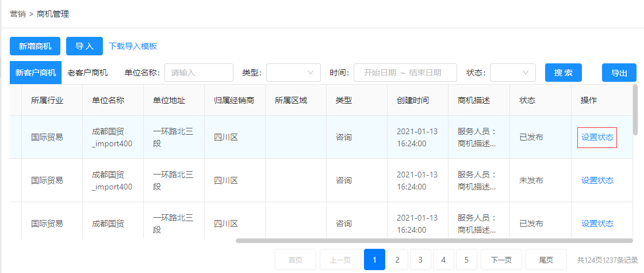Screen dimensions: 644x273
Task: Go to page 5
Action: 466,259
